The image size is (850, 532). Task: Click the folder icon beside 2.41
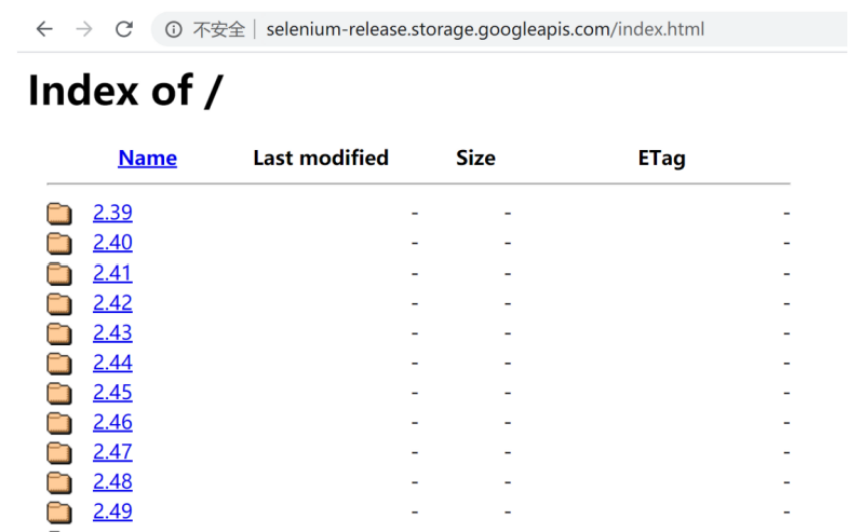point(60,273)
